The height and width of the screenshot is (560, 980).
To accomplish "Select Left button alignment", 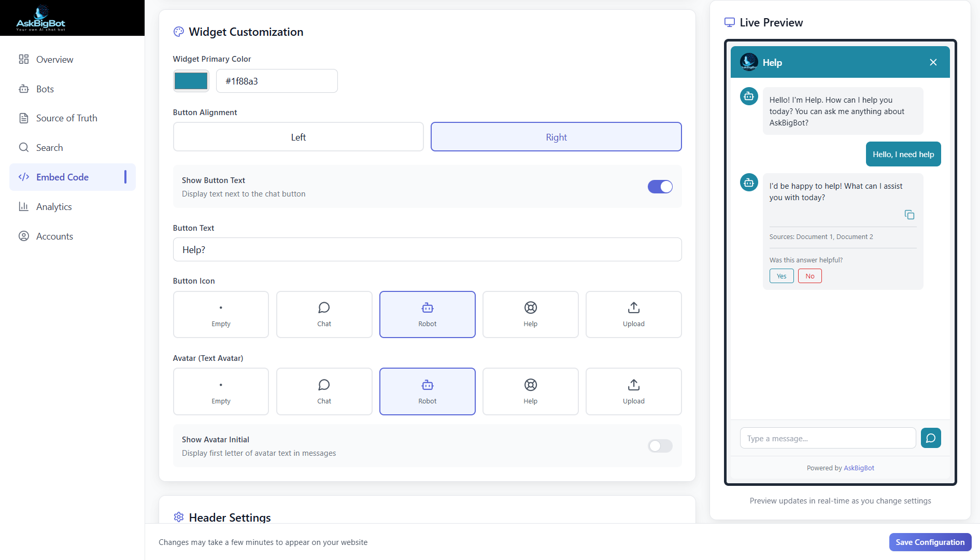I will click(298, 136).
